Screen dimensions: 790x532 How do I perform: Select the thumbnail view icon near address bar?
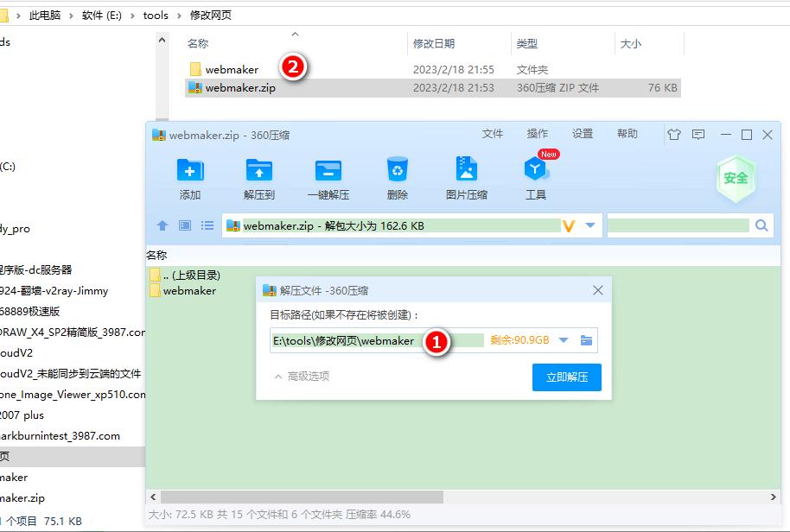pyautogui.click(x=185, y=225)
